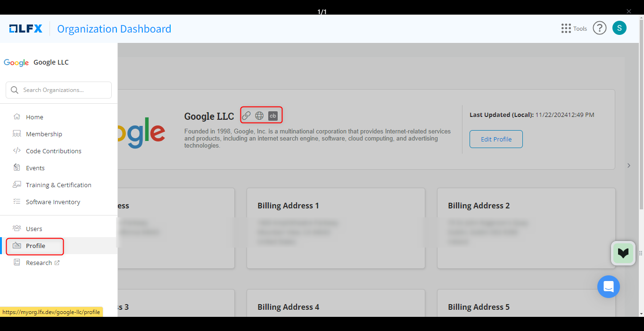Open Software Inventory item
The height and width of the screenshot is (331, 644).
click(53, 202)
